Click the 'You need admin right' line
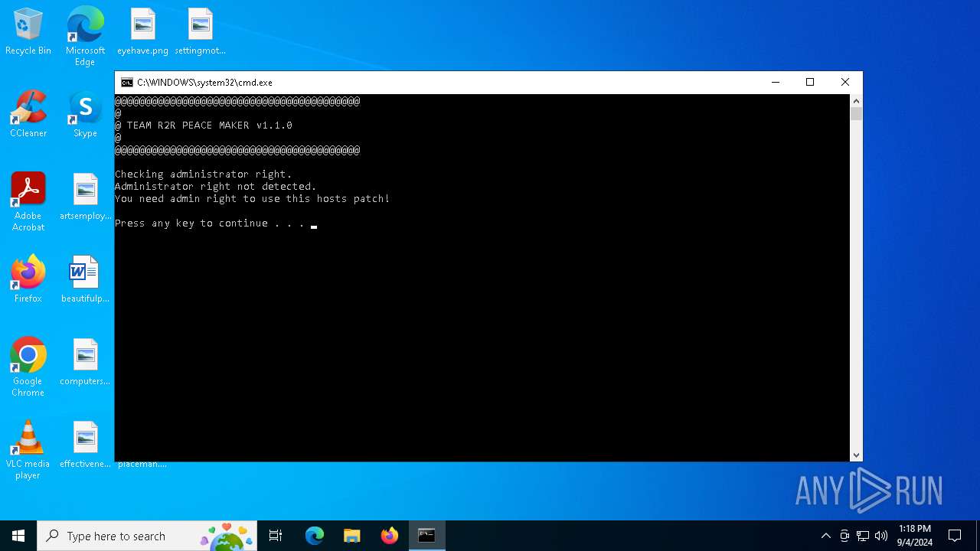This screenshot has height=551, width=980. (252, 199)
